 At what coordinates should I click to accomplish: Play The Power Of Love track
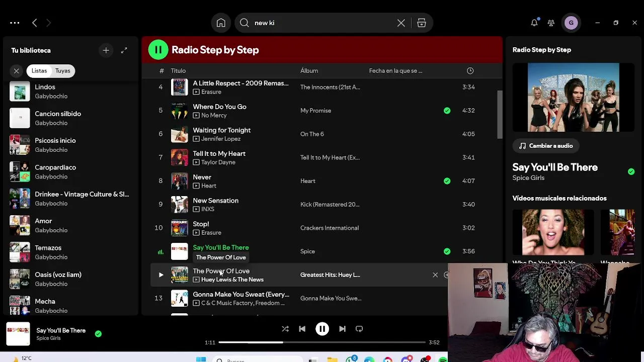click(x=160, y=275)
